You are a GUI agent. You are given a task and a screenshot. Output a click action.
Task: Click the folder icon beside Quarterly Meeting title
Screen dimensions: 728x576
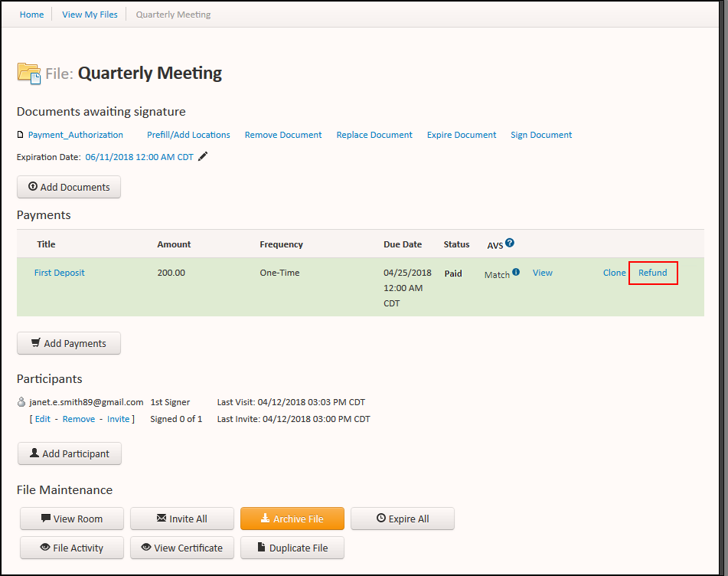(x=28, y=71)
